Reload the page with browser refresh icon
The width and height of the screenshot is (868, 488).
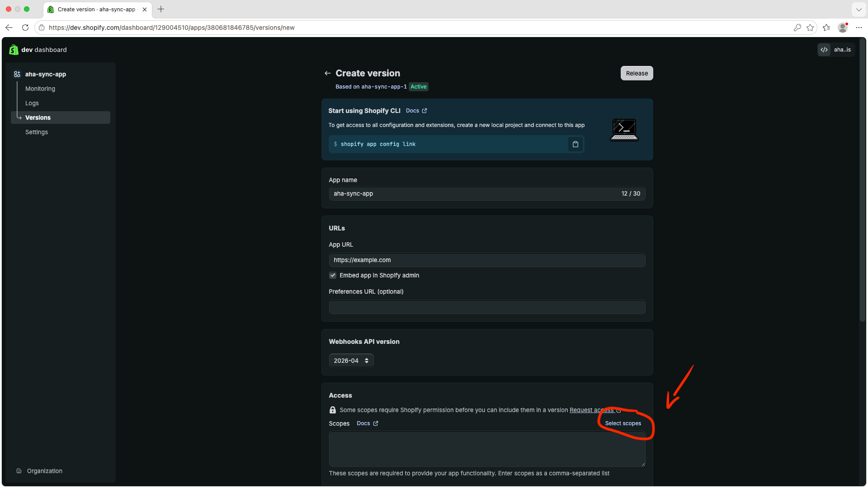(x=25, y=28)
